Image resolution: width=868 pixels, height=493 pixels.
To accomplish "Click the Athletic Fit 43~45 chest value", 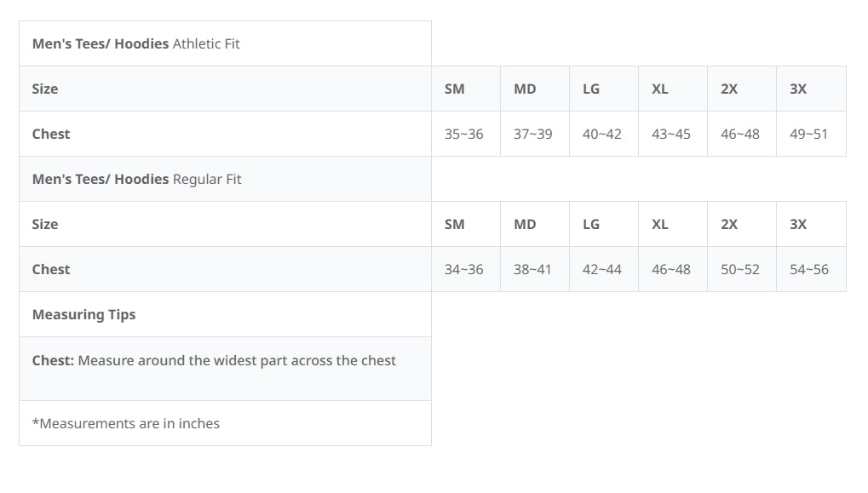I will [x=671, y=134].
